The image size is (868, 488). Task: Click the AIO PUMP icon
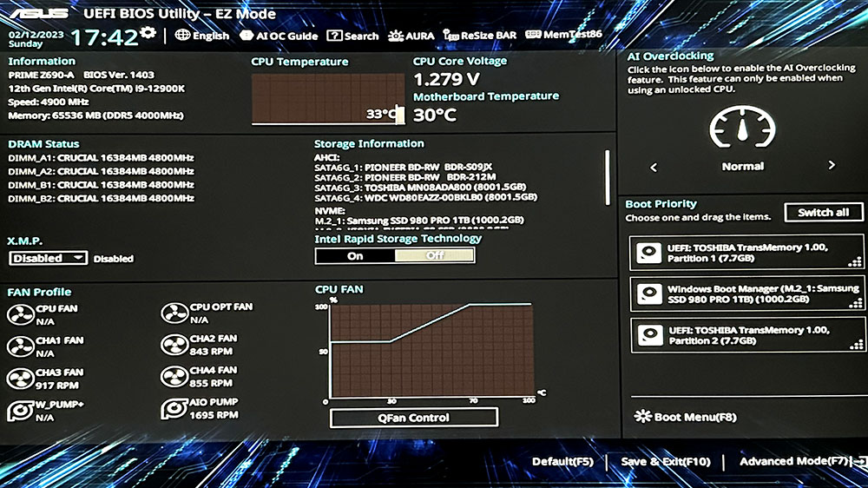pyautogui.click(x=174, y=409)
